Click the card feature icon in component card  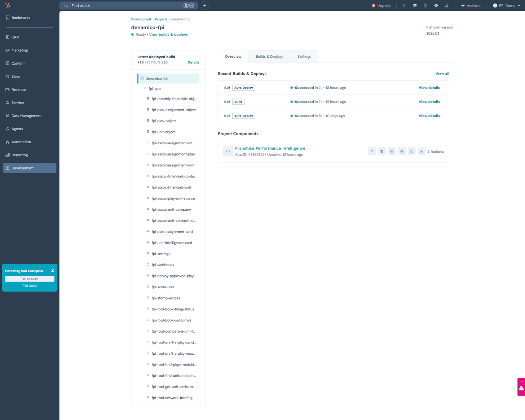click(x=392, y=152)
